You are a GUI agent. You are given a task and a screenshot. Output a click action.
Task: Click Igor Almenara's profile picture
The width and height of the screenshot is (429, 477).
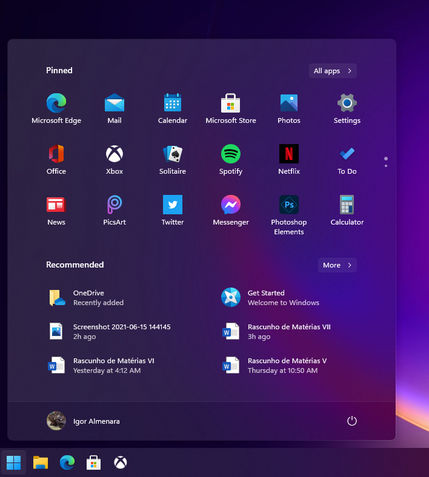tap(56, 421)
